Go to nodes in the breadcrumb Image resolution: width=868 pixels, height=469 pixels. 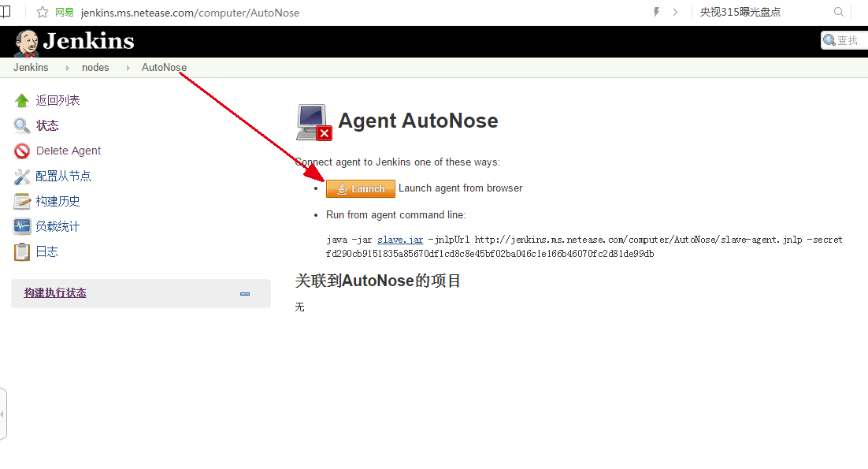(x=95, y=68)
